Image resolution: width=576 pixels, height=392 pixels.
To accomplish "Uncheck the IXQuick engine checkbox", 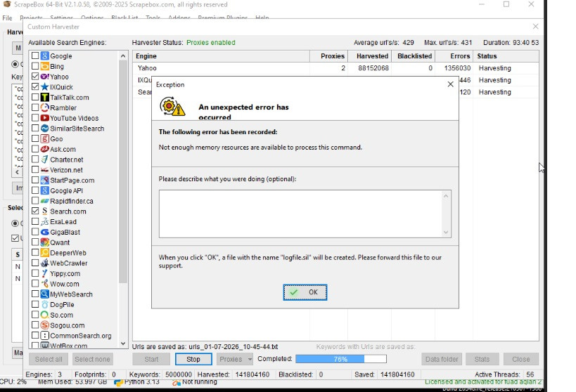I will tap(35, 86).
